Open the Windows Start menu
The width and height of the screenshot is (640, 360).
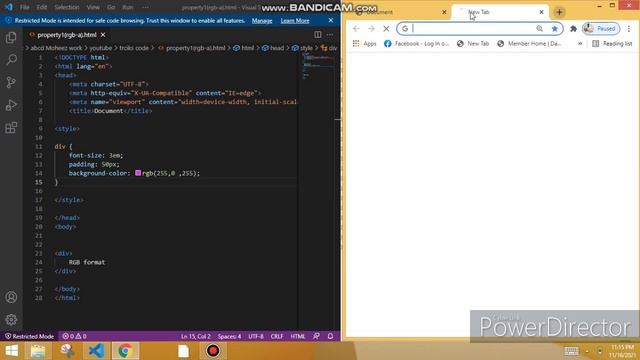[11, 351]
